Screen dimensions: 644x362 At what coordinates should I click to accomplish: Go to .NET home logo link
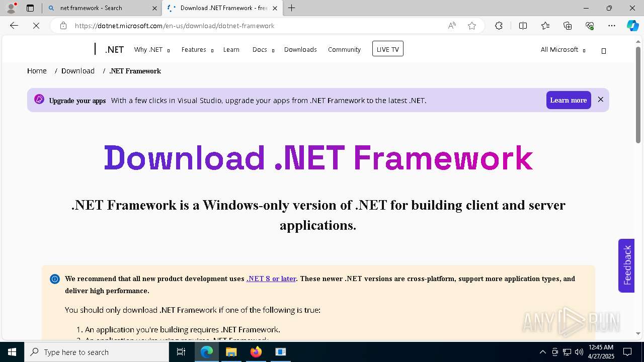pos(114,49)
